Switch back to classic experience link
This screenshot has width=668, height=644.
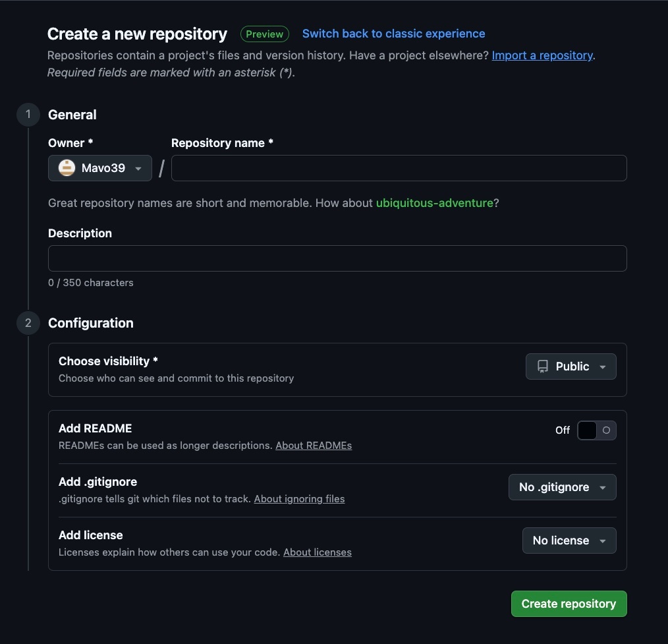(393, 34)
